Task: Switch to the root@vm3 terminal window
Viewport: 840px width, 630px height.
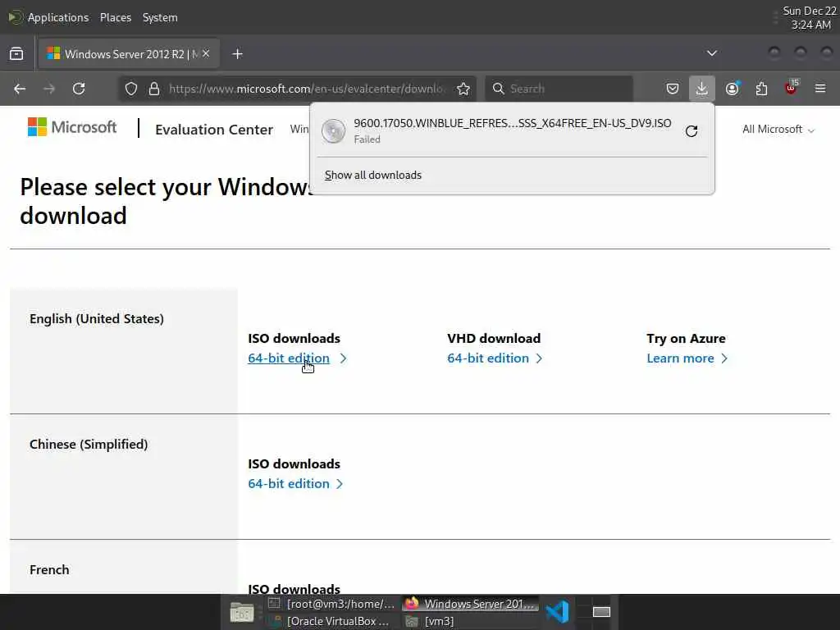Action: tap(331, 604)
